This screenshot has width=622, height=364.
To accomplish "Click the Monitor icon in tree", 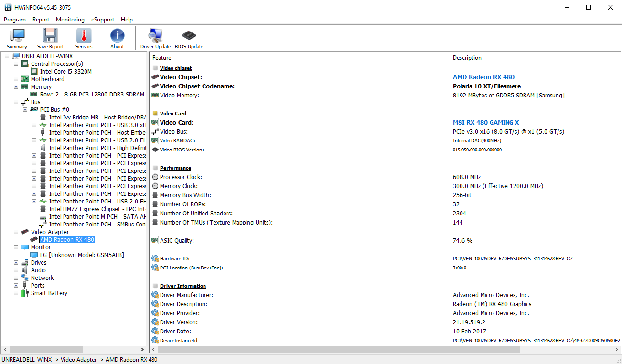I will 25,247.
